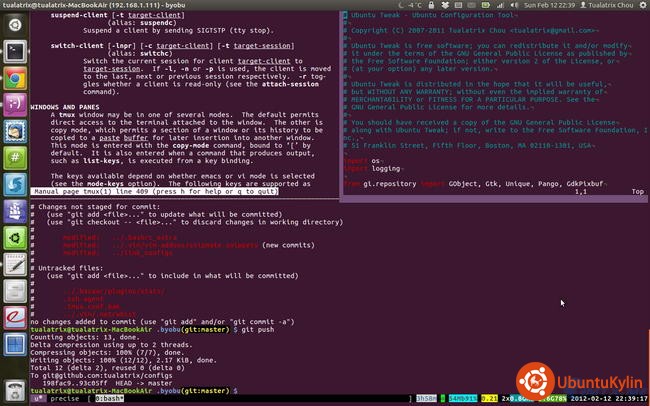Click the 3h58m uptime status entry

click(426, 399)
